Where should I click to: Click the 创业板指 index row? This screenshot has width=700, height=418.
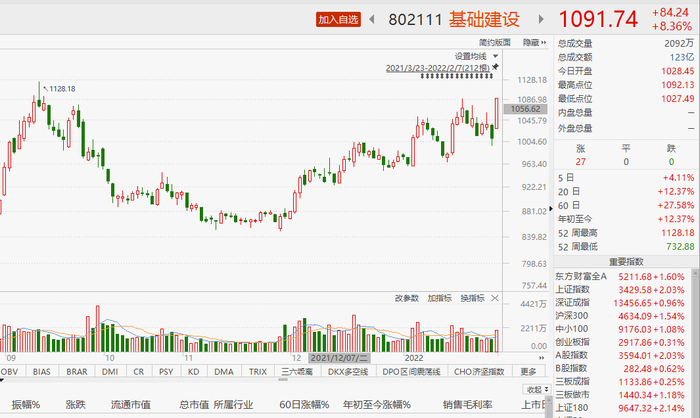[622, 343]
